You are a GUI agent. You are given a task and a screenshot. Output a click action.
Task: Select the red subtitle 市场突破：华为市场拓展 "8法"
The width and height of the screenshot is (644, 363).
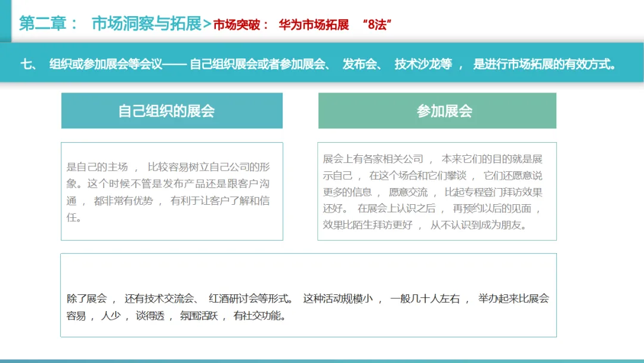(x=302, y=24)
